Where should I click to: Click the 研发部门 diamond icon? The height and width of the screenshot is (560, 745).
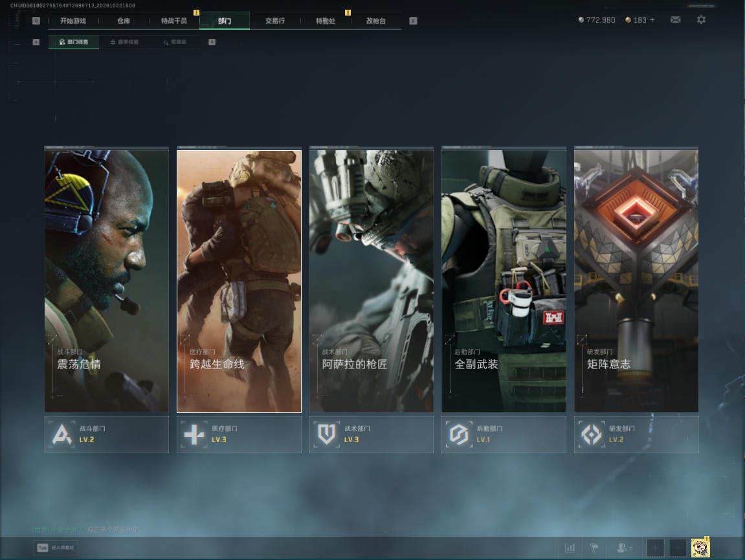[x=592, y=434]
